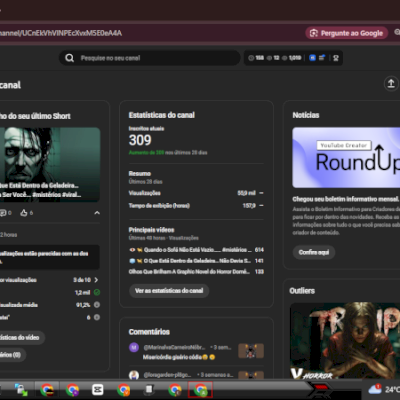The image size is (400, 400).
Task: Click the Pergunte ao Google button
Action: coord(347,33)
